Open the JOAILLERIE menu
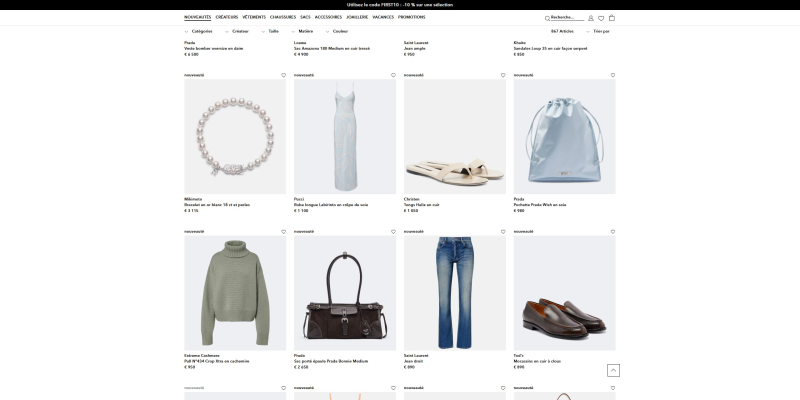 [357, 17]
